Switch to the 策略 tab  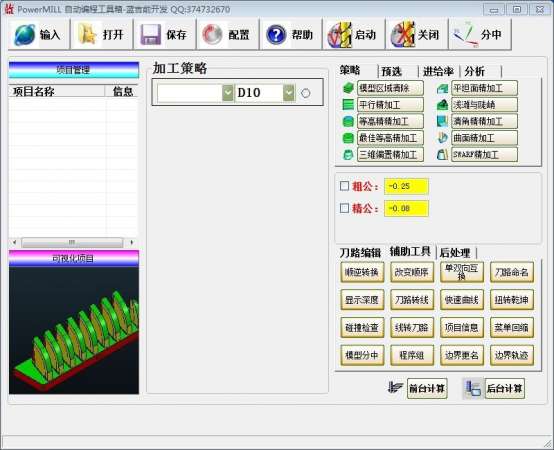pos(350,70)
